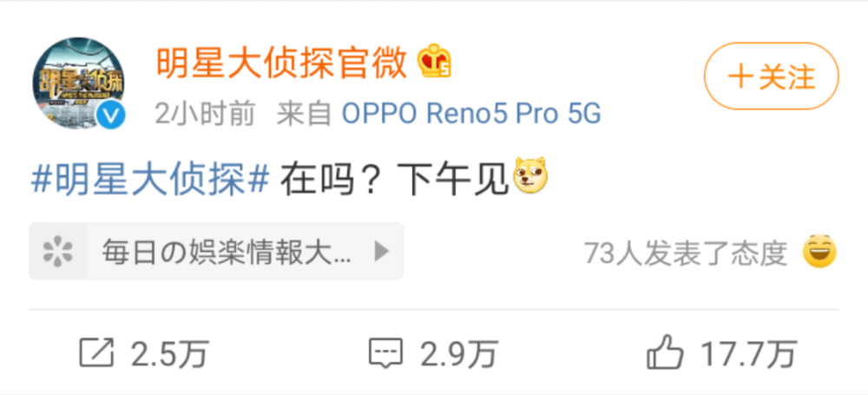868x395 pixels.
Task: Open comments count 2.9万
Action: point(459,353)
